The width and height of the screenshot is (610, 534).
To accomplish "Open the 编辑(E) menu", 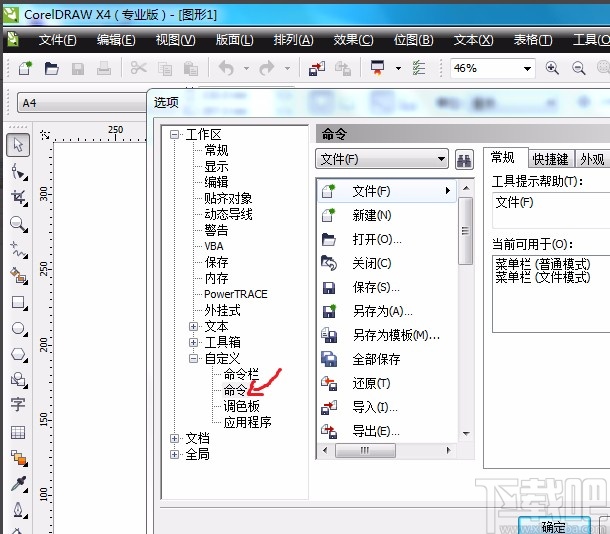I will 116,40.
